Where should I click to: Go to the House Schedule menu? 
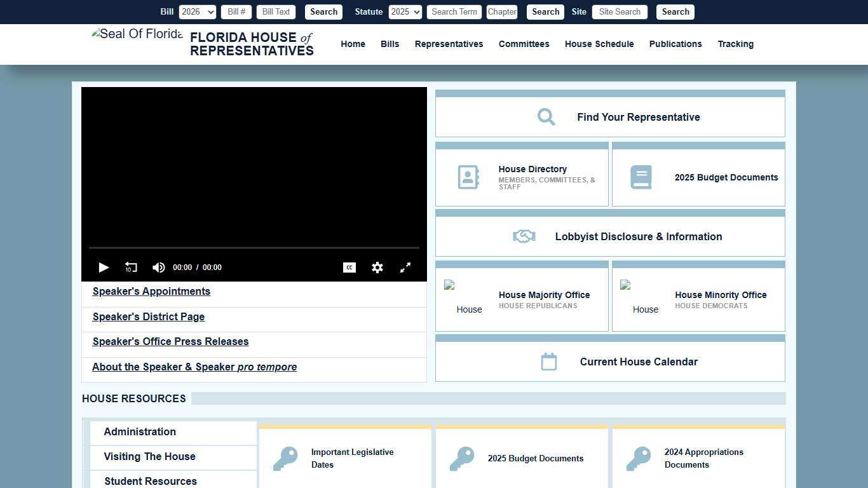click(x=599, y=44)
